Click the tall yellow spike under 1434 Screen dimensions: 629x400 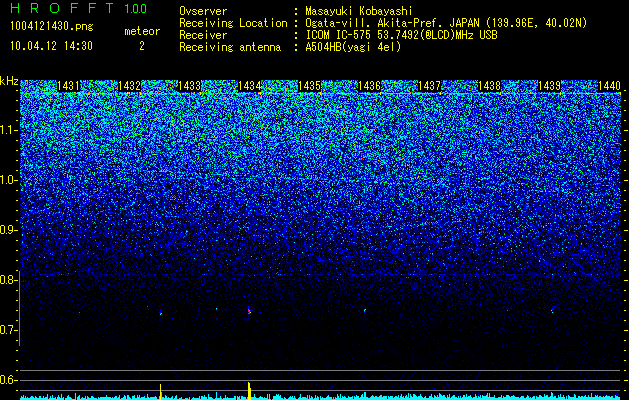point(249,390)
